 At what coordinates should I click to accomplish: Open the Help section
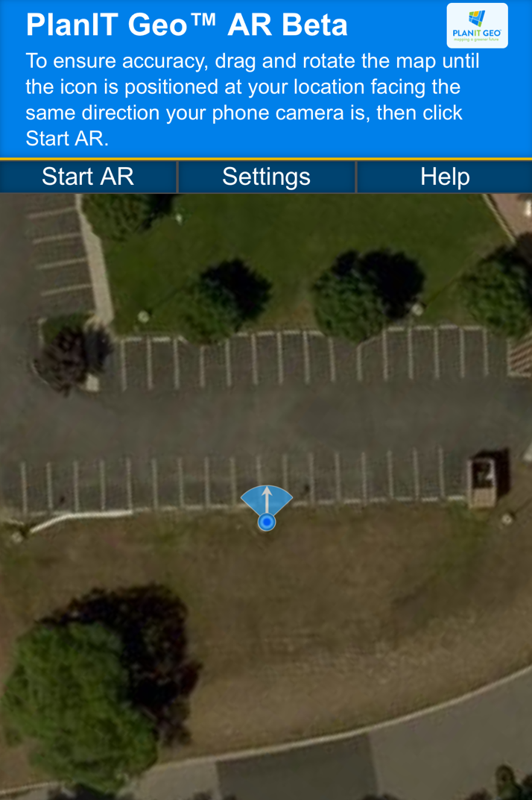445,177
